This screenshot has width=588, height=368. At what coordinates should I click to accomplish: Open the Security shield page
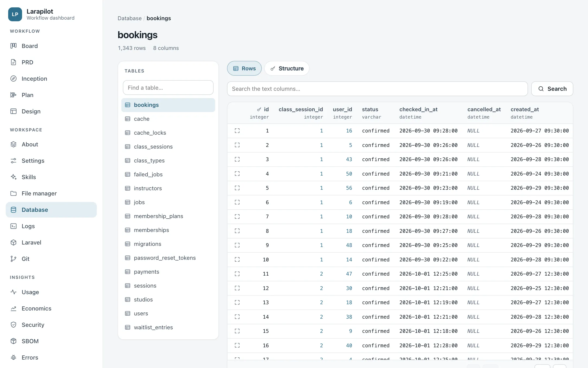pos(51,325)
